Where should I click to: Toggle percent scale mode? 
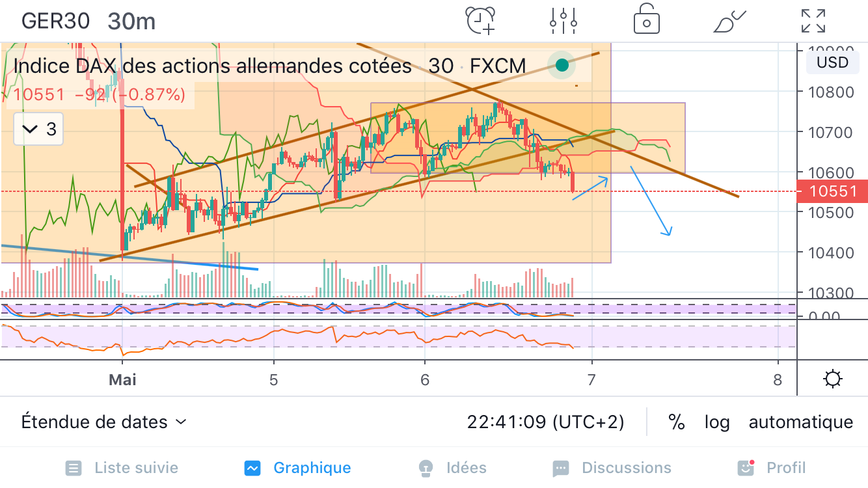tap(677, 422)
